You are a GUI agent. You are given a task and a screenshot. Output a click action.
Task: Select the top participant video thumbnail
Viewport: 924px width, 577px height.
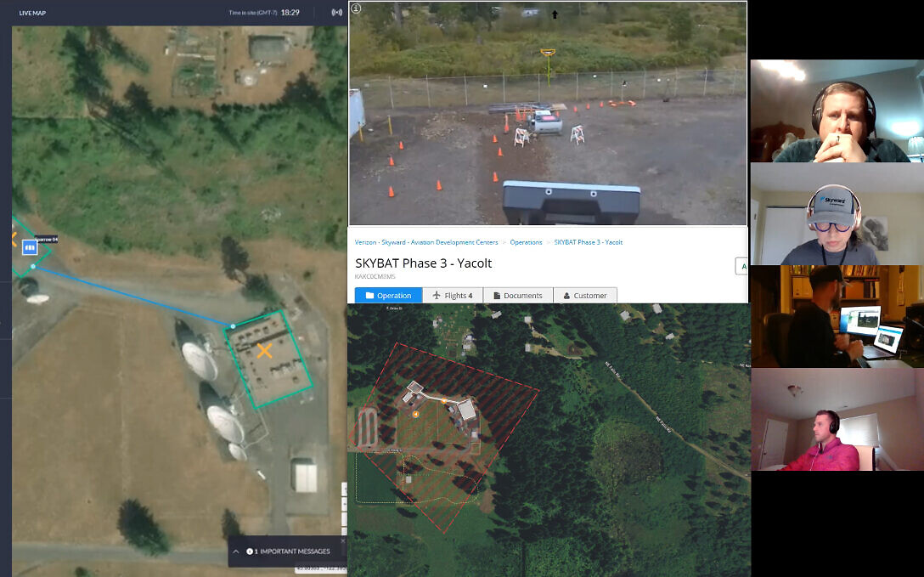[837, 110]
